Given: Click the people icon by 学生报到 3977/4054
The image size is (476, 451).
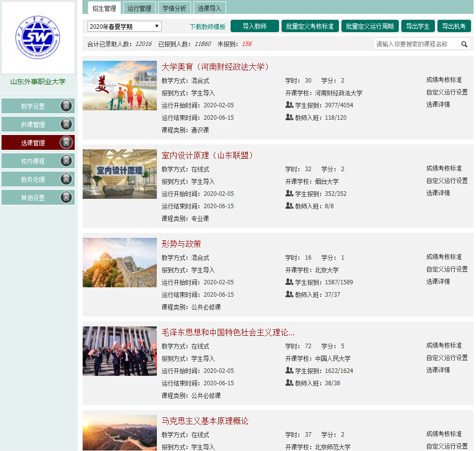Looking at the screenshot, I should (x=289, y=105).
